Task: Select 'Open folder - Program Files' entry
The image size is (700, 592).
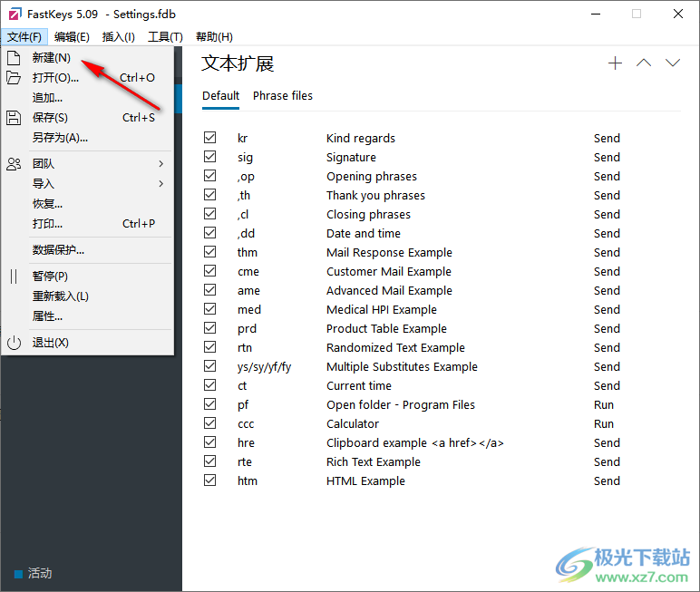Action: click(401, 405)
